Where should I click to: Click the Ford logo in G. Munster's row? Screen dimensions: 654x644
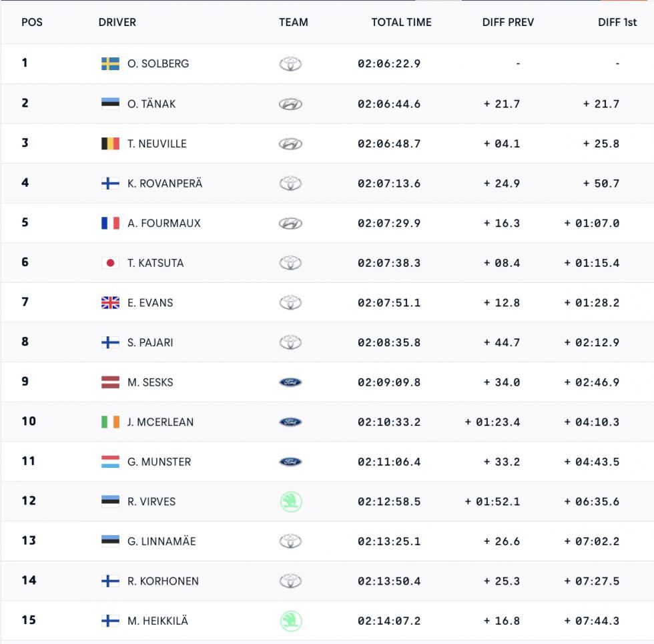coord(290,462)
